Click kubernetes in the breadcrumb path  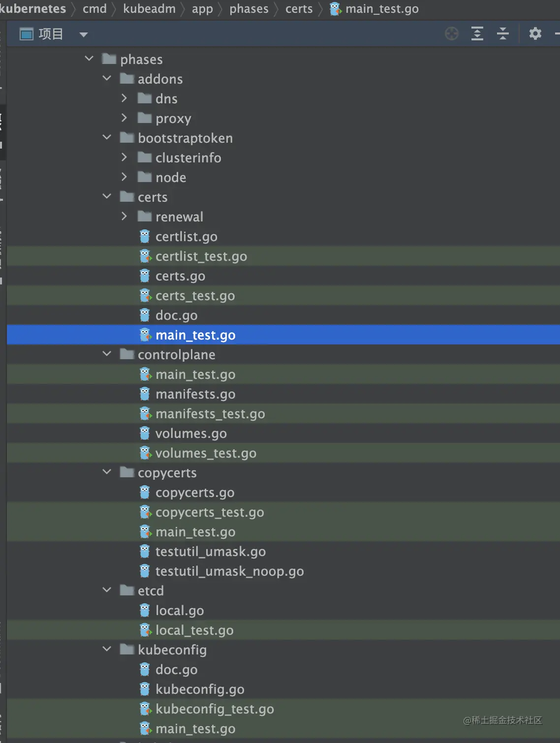33,9
